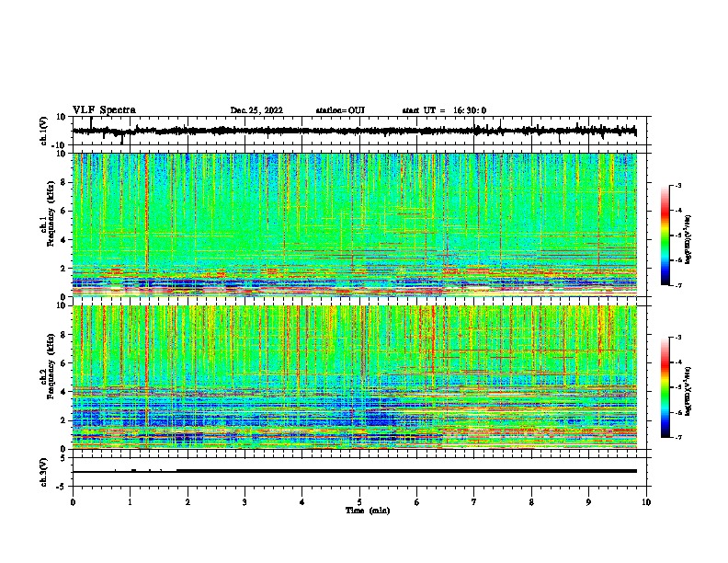This screenshot has width=728, height=563.
Task: Click time axis tick label "3"
Action: click(x=245, y=502)
